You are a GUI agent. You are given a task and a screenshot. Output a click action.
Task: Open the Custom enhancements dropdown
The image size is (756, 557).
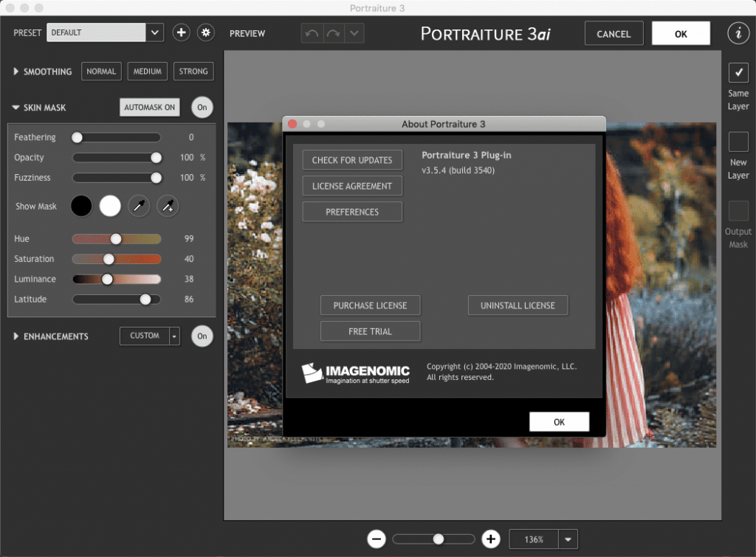174,336
